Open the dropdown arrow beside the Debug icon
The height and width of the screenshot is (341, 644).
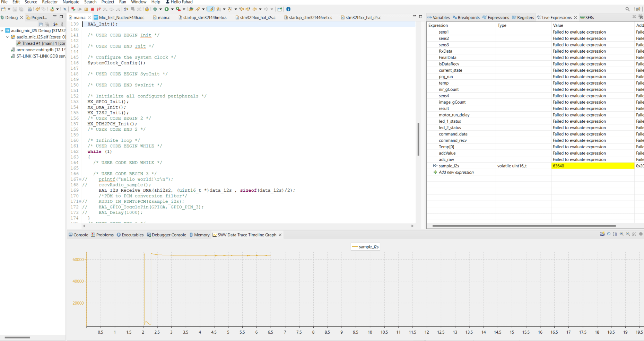tap(160, 9)
